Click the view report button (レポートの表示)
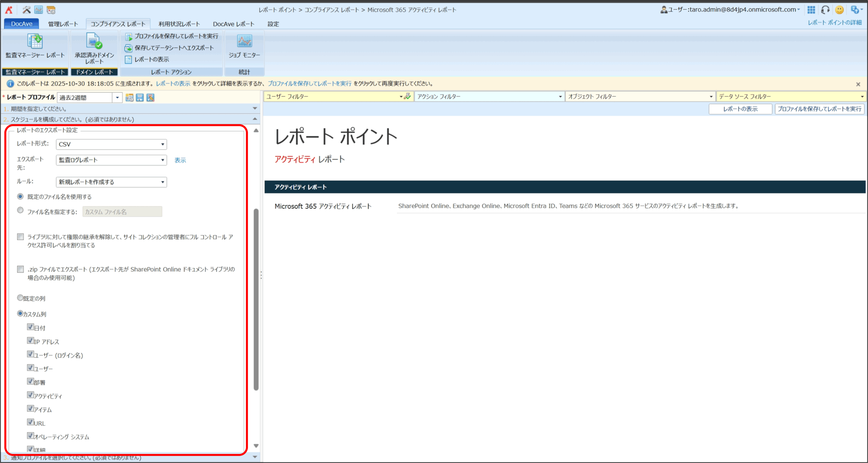 pos(740,109)
